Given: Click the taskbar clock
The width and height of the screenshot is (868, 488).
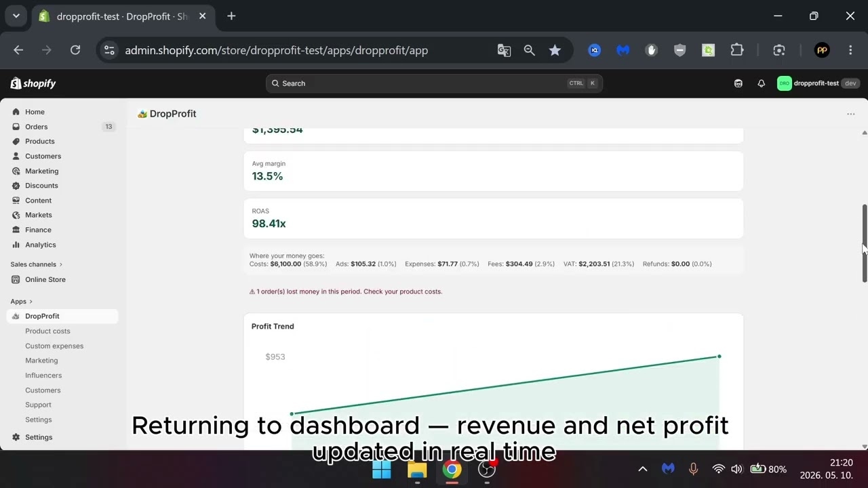Looking at the screenshot, I should coord(827,469).
